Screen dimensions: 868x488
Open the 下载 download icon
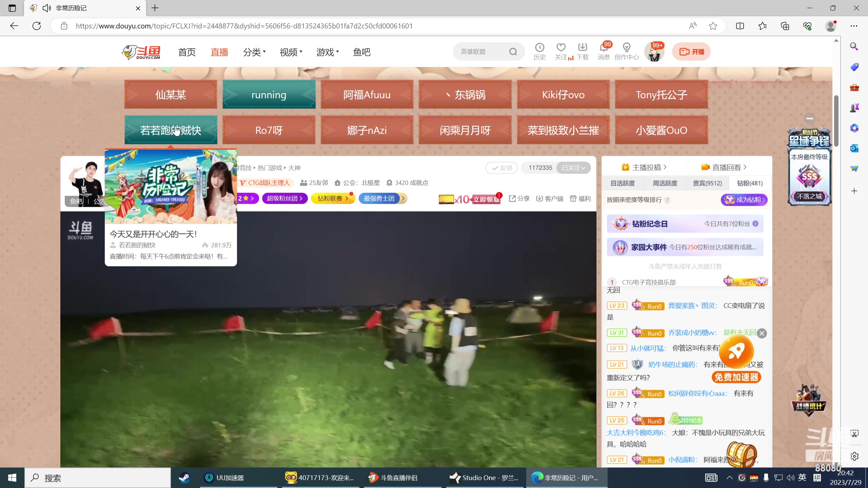(x=582, y=52)
